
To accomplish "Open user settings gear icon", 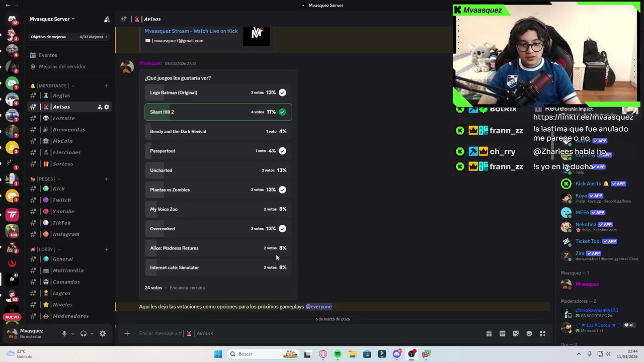I will [103, 333].
